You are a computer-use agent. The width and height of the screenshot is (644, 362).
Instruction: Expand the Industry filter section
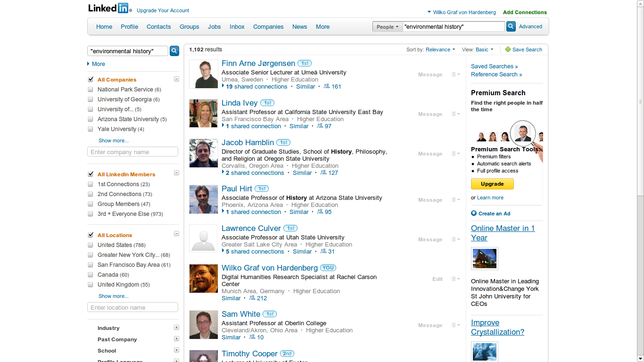176,328
